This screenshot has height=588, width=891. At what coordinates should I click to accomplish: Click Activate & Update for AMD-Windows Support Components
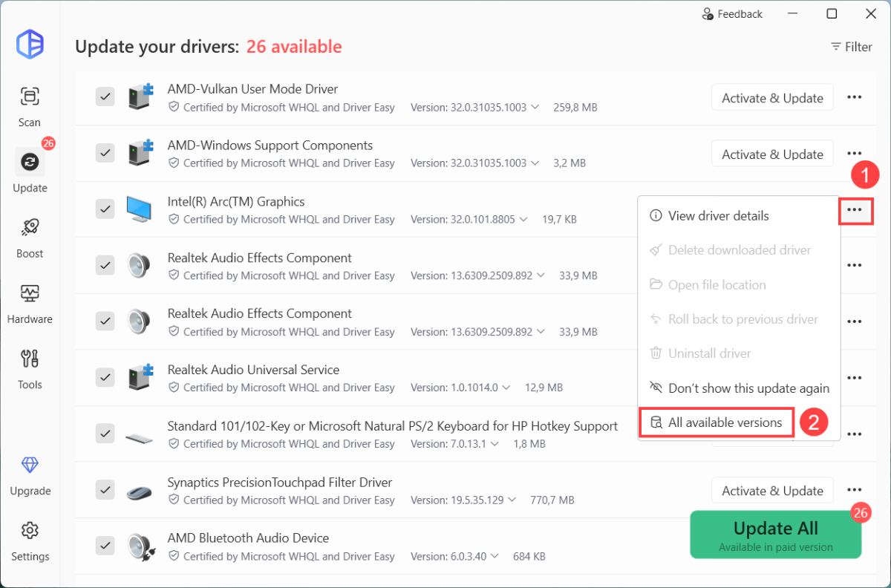coord(772,154)
